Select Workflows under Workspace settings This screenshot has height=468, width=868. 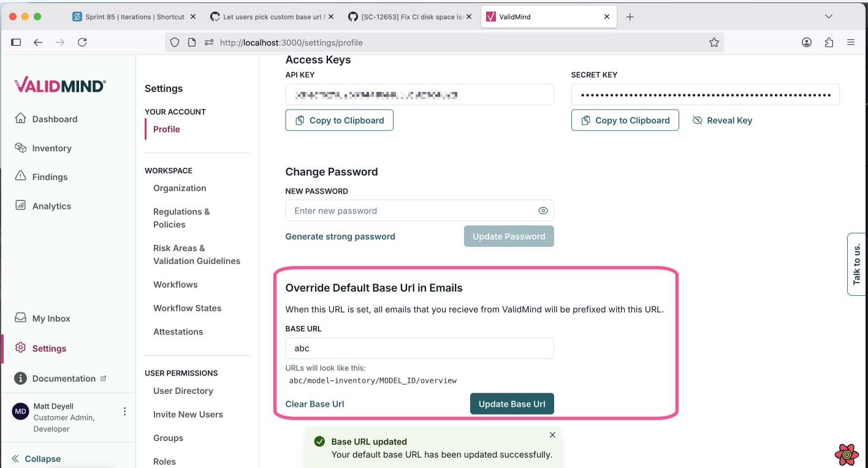(x=175, y=284)
